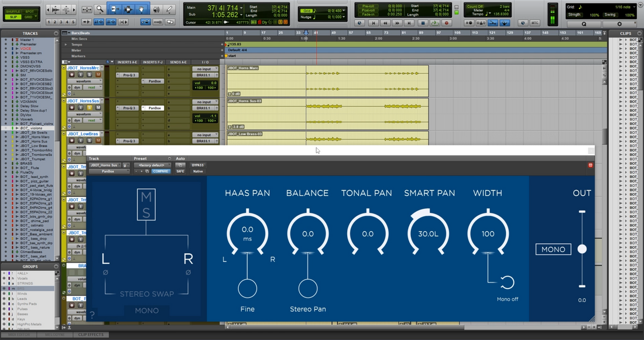
Task: Click the Smart Pan knob showing 30.0L
Action: (x=428, y=233)
